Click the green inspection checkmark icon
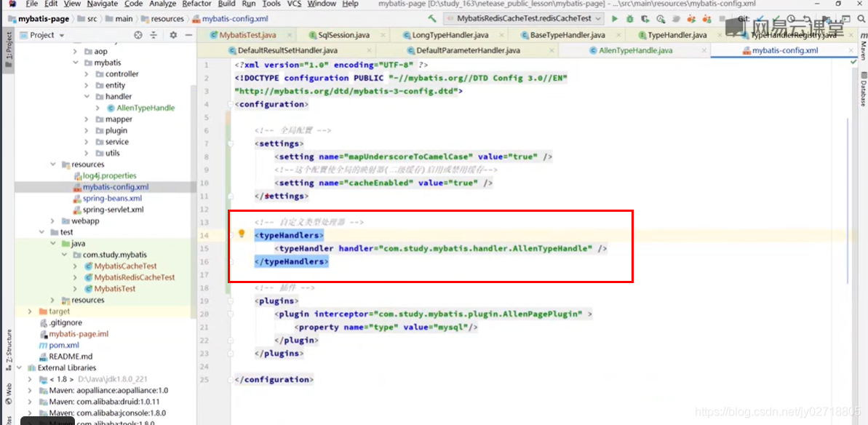The width and height of the screenshot is (868, 425). coord(853,63)
